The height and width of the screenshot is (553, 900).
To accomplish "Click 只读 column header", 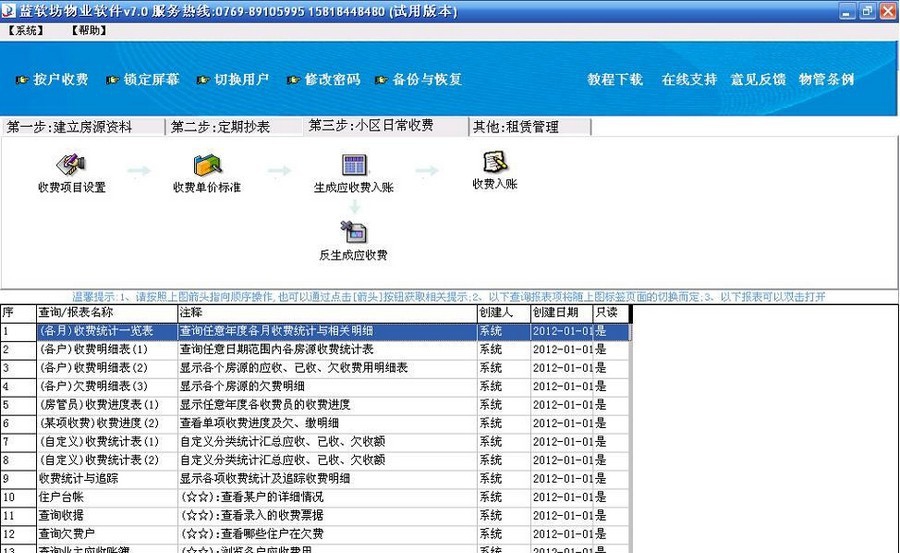I will pos(611,313).
